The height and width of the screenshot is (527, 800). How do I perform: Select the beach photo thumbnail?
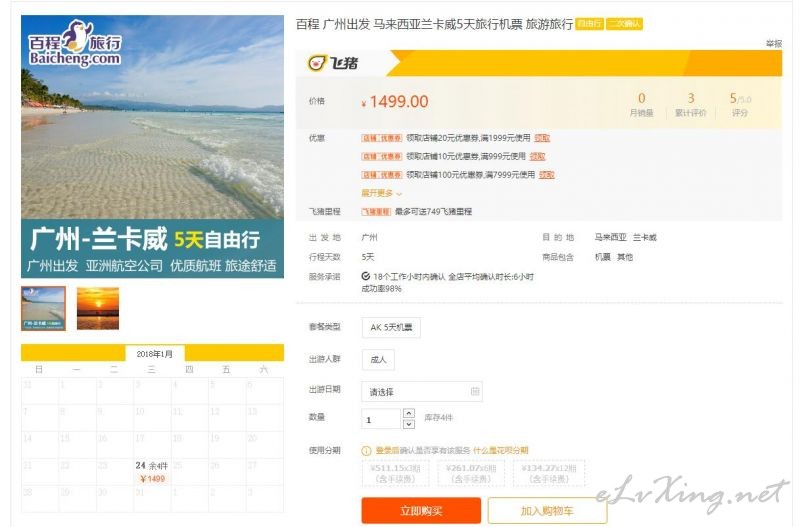[x=43, y=309]
